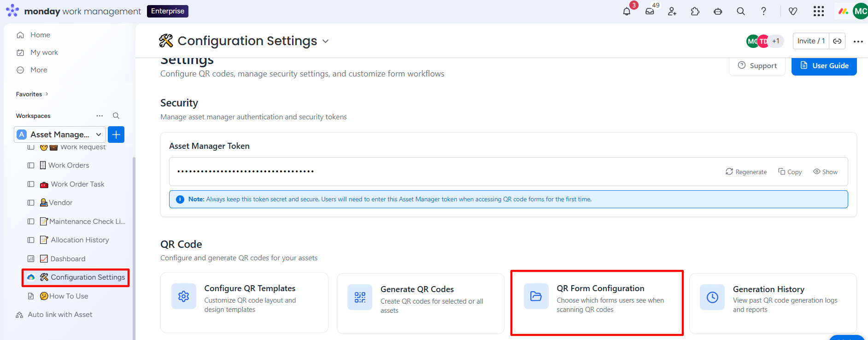The image size is (868, 340).
Task: Click the QR Form Configuration folder icon
Action: point(536,296)
